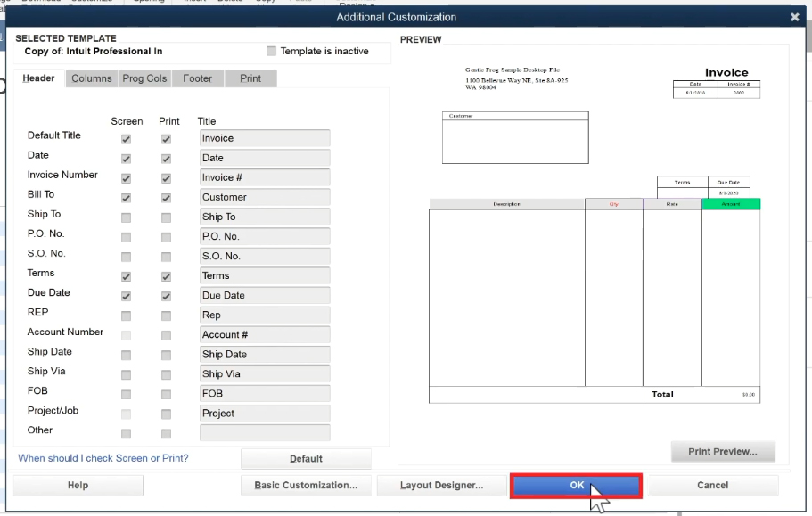Enable Ship Via Screen checkbox
Image resolution: width=812 pixels, height=516 pixels.
click(x=126, y=374)
